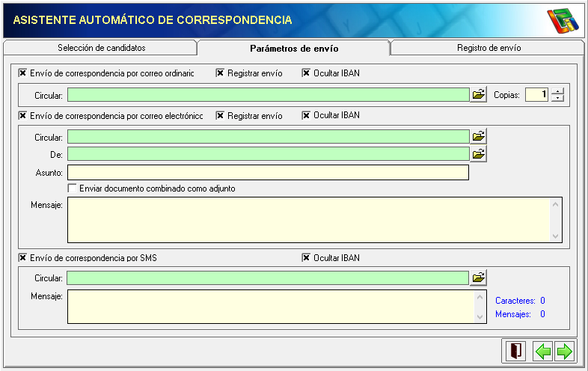The height and width of the screenshot is (371, 588).
Task: Advance with green right arrow
Action: 564,352
